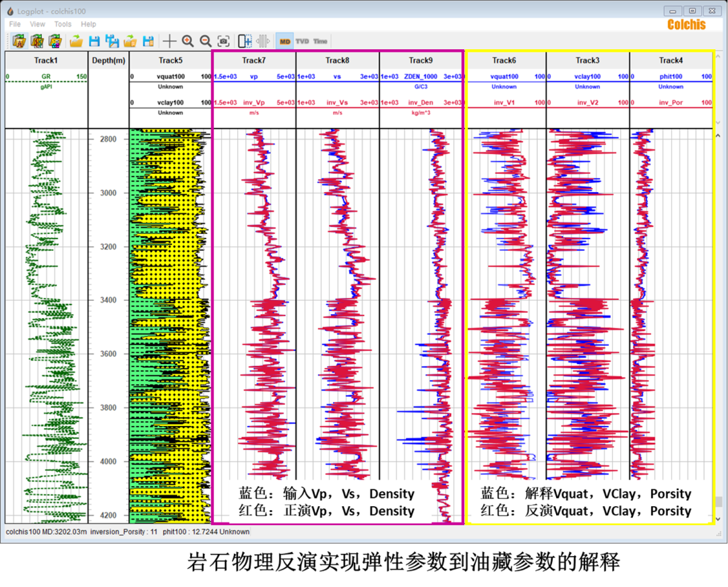The height and width of the screenshot is (587, 728).
Task: Click the GR curve label in Track1
Action: click(x=46, y=77)
